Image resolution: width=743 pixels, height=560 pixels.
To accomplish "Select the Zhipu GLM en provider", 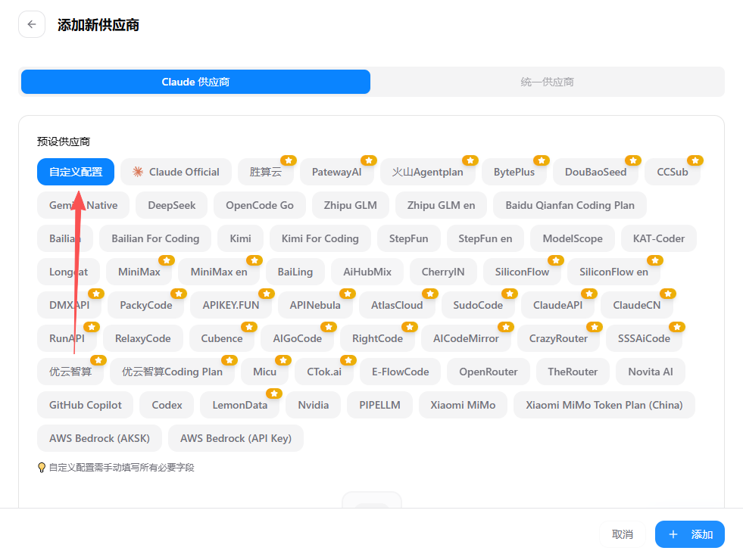I will (x=441, y=205).
